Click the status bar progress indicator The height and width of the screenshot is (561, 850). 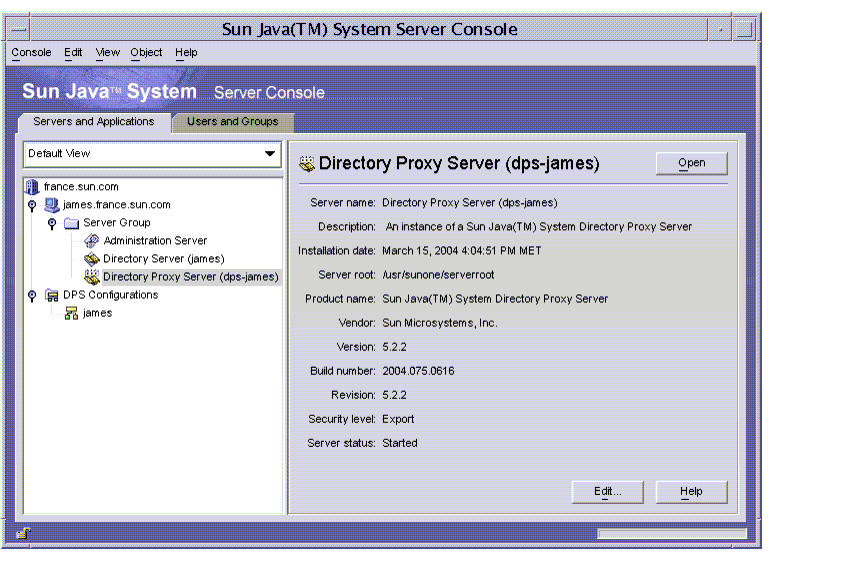point(672,534)
